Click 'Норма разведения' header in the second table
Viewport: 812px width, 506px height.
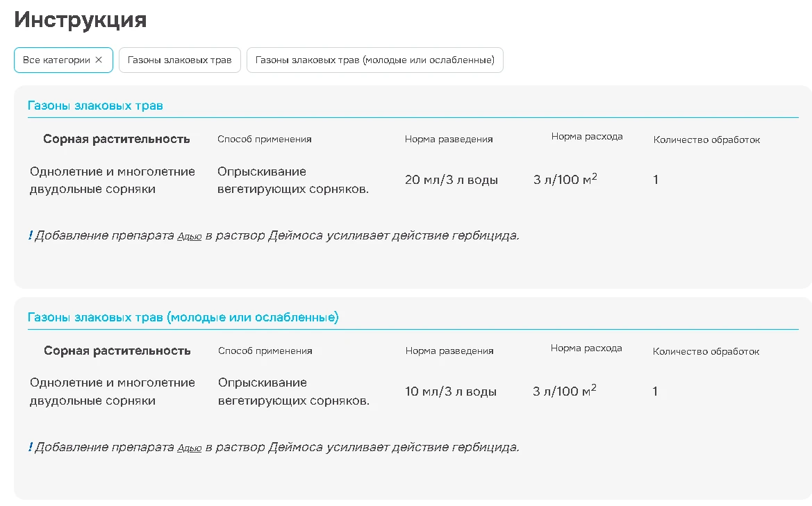point(449,351)
